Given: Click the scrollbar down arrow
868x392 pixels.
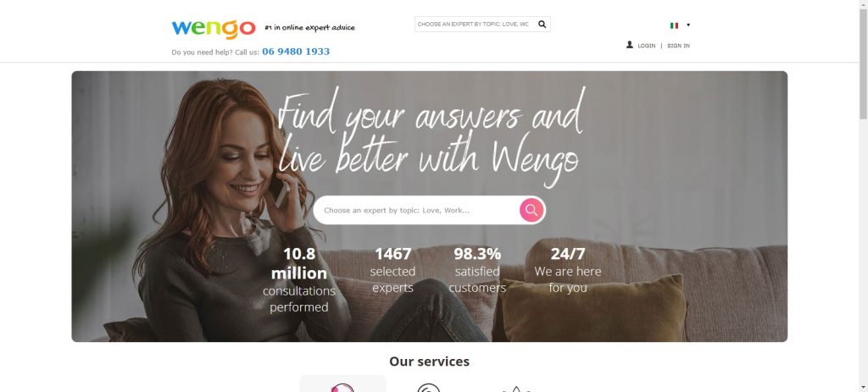Looking at the screenshot, I should click(x=863, y=388).
